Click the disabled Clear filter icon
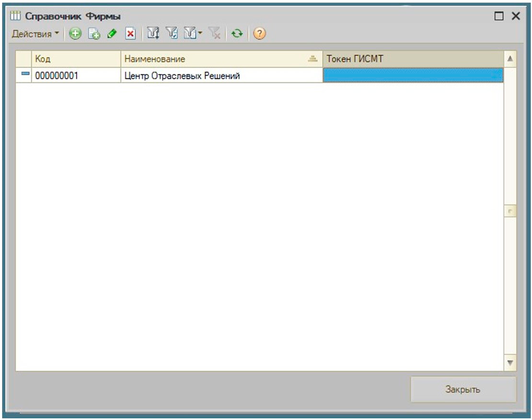This screenshot has width=532, height=420. pyautogui.click(x=214, y=34)
